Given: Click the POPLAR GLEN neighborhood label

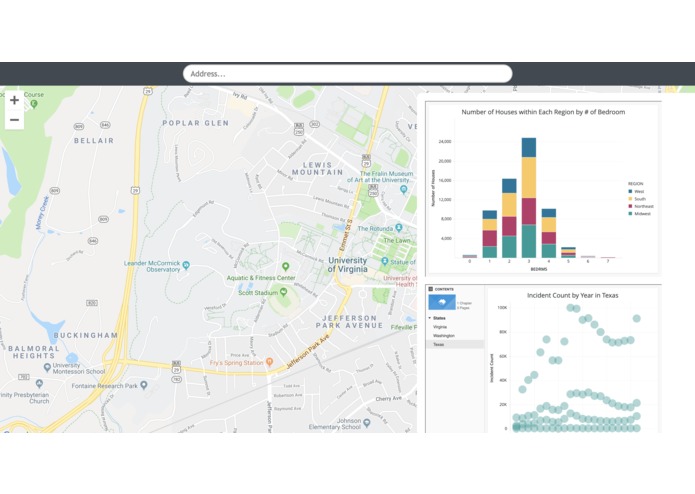Looking at the screenshot, I should point(195,123).
